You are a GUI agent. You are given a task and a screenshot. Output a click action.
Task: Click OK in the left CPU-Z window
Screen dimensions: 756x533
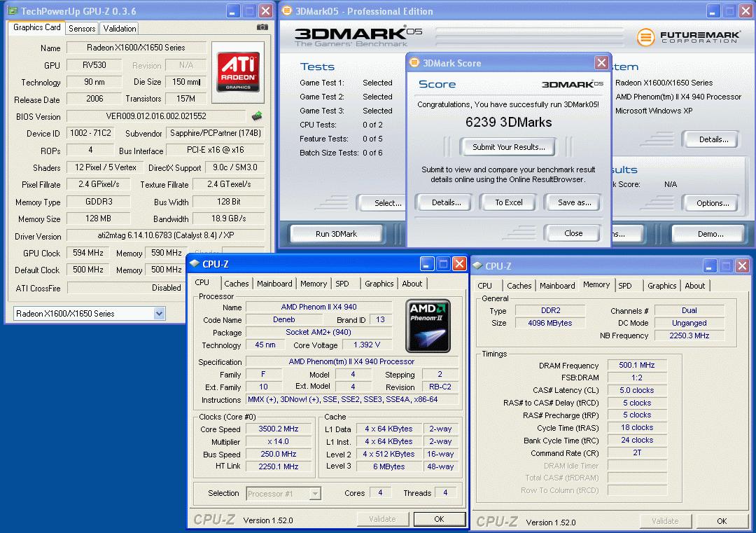pyautogui.click(x=439, y=519)
